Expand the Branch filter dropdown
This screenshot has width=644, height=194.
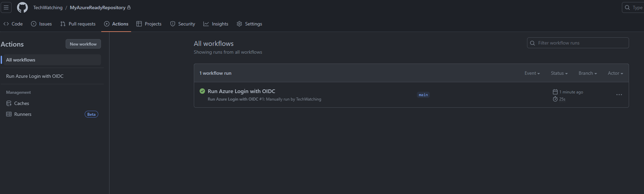tap(588, 73)
